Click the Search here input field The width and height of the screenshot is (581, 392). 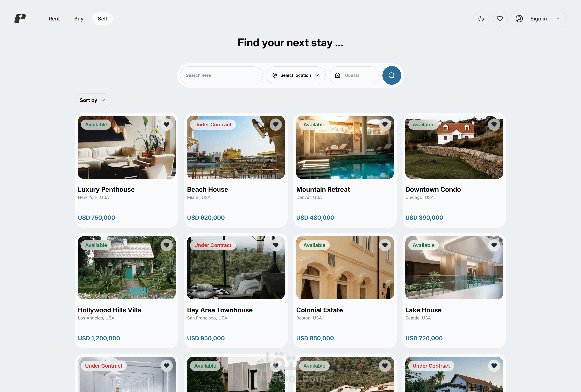[221, 75]
